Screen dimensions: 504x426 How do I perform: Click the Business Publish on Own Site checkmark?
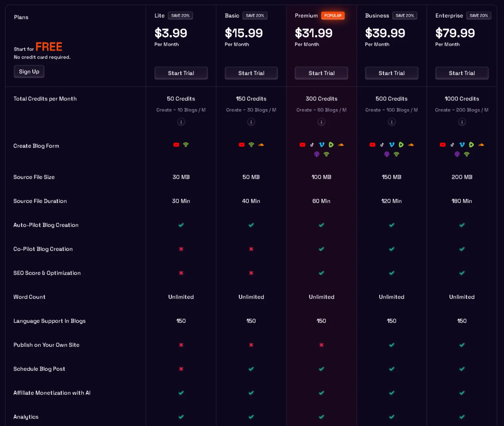392,345
